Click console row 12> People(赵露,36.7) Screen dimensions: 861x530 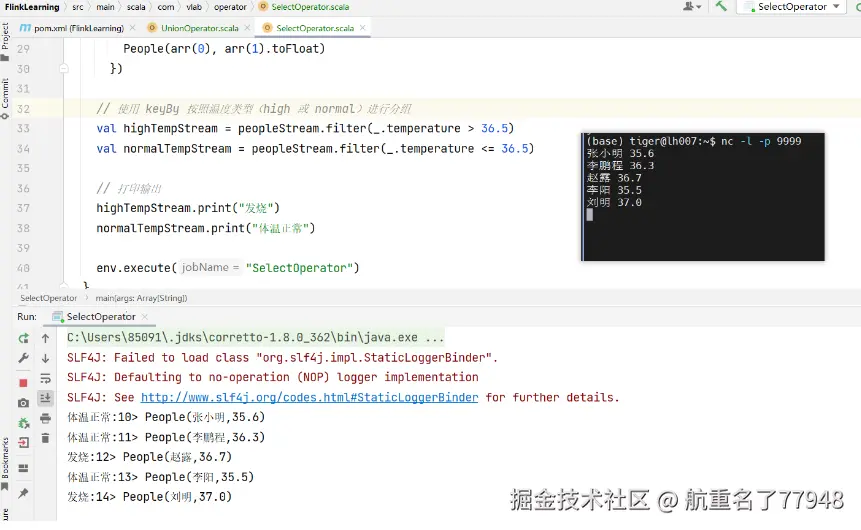[149, 457]
